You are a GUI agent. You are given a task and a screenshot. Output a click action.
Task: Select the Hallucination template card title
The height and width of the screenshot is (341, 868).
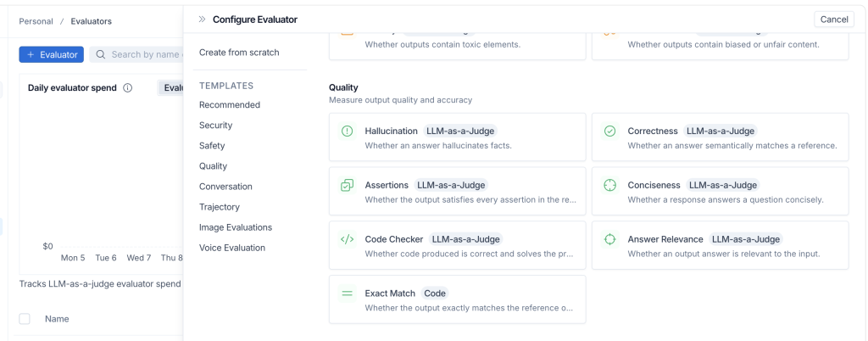pos(392,131)
